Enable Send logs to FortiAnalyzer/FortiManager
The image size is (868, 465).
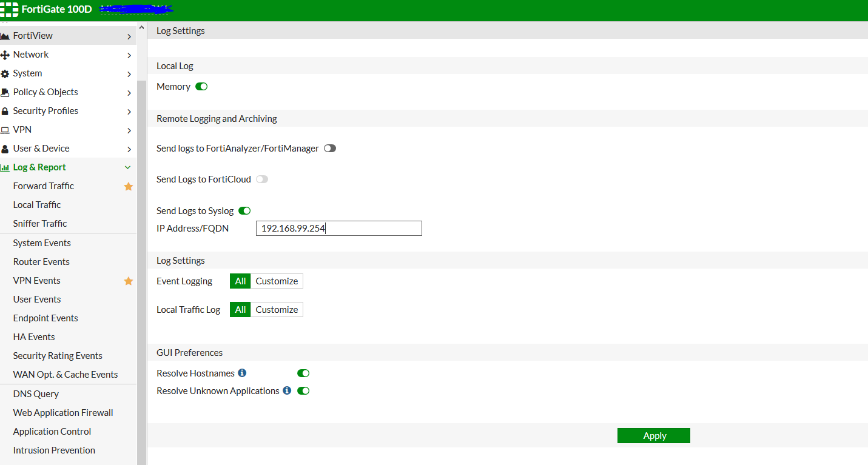(x=330, y=149)
